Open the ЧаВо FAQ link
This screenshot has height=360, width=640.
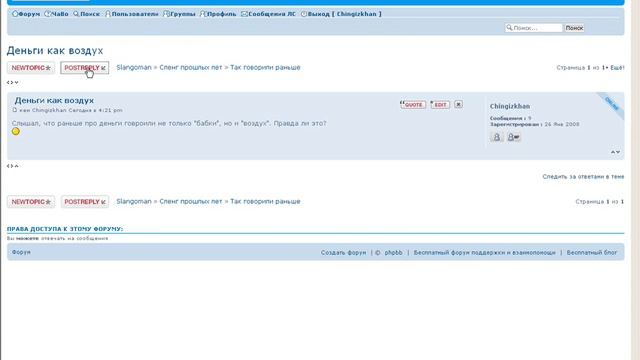click(56, 14)
